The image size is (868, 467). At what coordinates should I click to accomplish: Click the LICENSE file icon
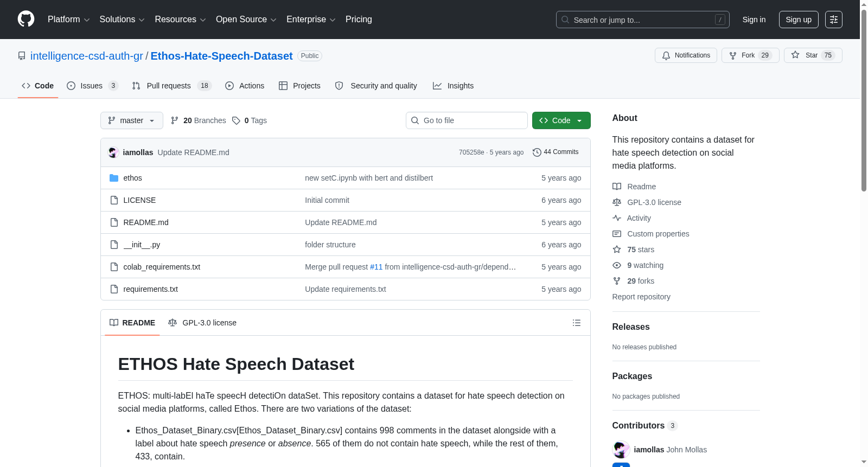114,200
